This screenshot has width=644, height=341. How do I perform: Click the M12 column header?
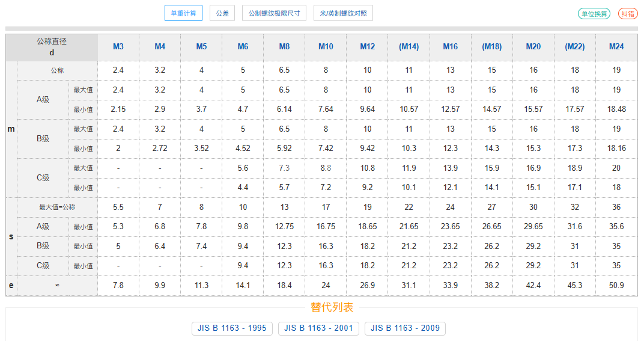point(368,47)
